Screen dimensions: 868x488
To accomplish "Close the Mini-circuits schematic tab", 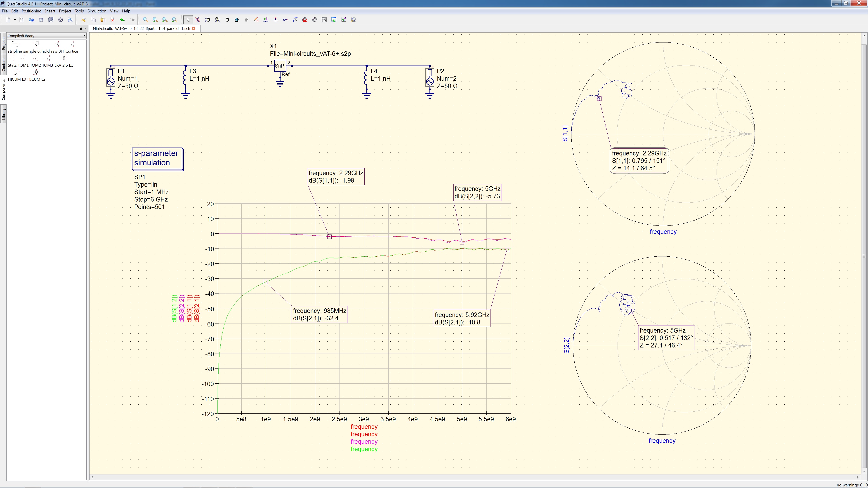I will (193, 29).
